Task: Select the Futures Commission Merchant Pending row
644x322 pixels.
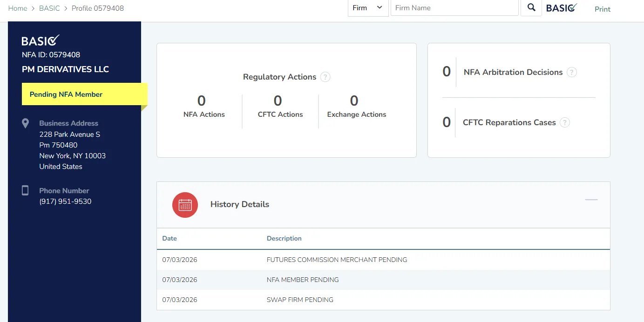Action: tap(383, 260)
